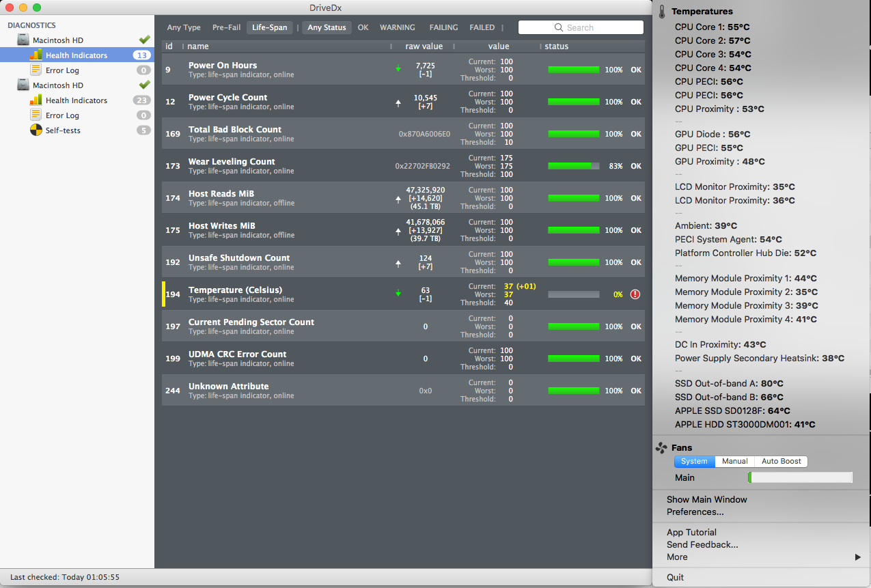Choose Show Main Window from the menu
This screenshot has width=871, height=588.
pyautogui.click(x=706, y=500)
